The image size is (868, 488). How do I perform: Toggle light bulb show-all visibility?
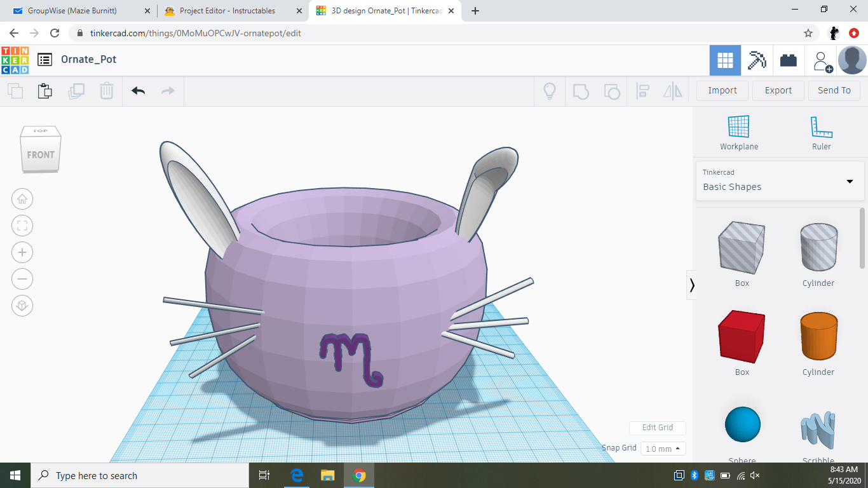(x=549, y=91)
